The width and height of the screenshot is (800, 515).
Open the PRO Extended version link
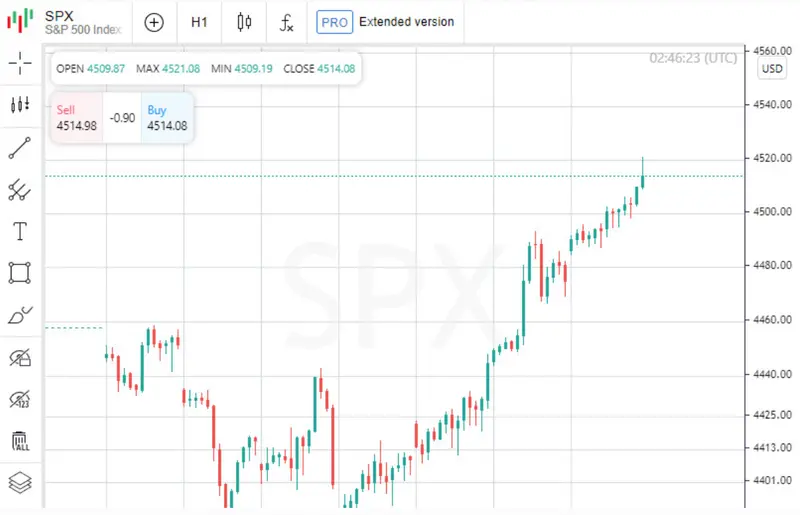(x=385, y=22)
